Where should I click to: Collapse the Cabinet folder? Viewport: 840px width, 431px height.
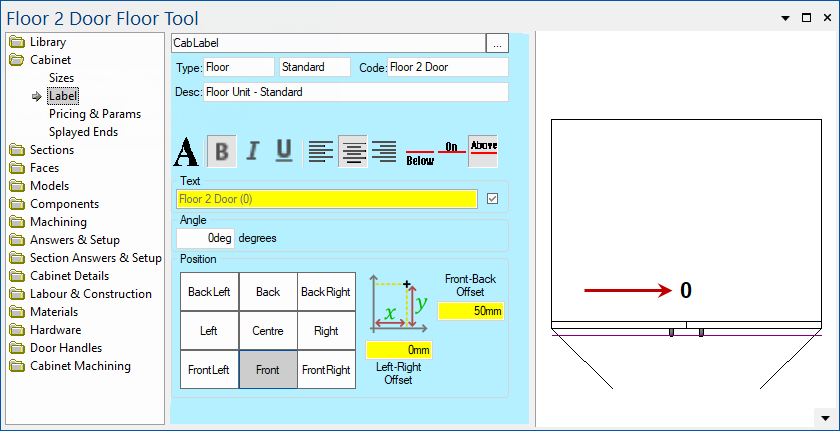click(x=41, y=59)
